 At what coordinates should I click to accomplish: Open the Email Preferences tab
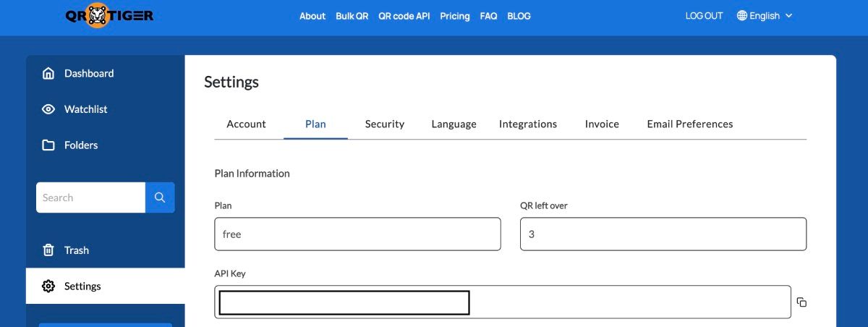click(x=689, y=124)
